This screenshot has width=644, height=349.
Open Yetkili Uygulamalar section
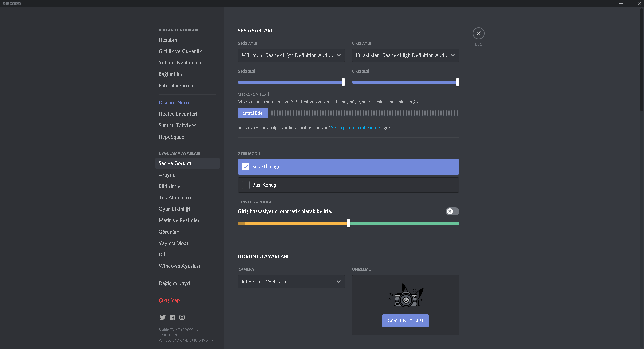pyautogui.click(x=187, y=63)
